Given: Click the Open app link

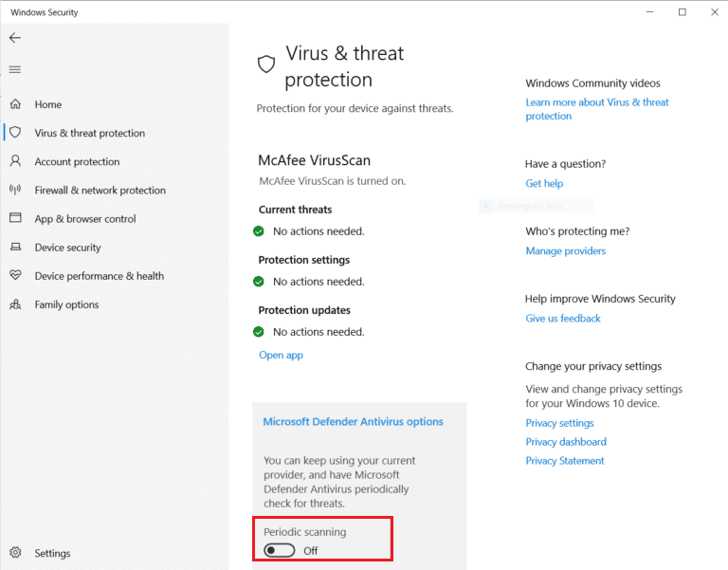Looking at the screenshot, I should pyautogui.click(x=281, y=355).
